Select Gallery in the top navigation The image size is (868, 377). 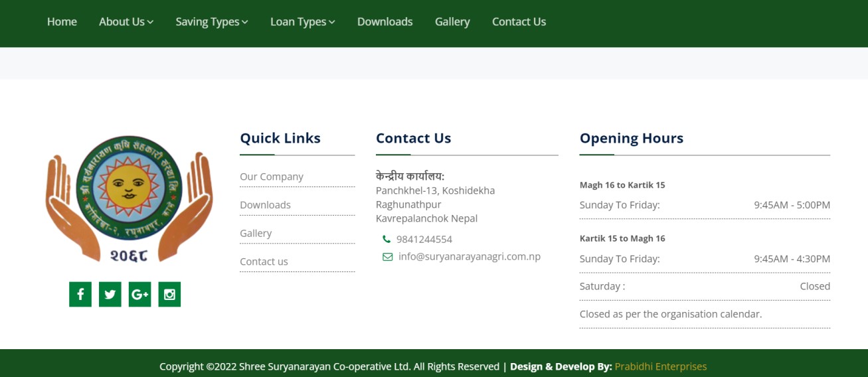[x=452, y=22]
